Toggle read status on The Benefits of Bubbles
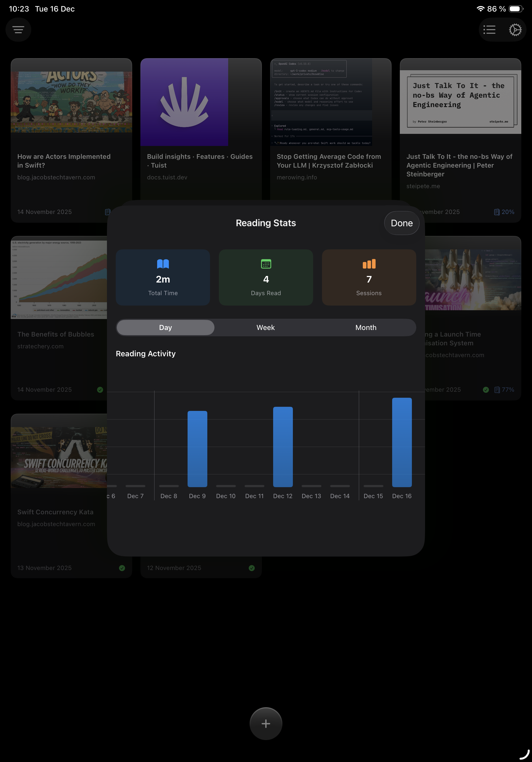Image resolution: width=532 pixels, height=762 pixels. 100,389
